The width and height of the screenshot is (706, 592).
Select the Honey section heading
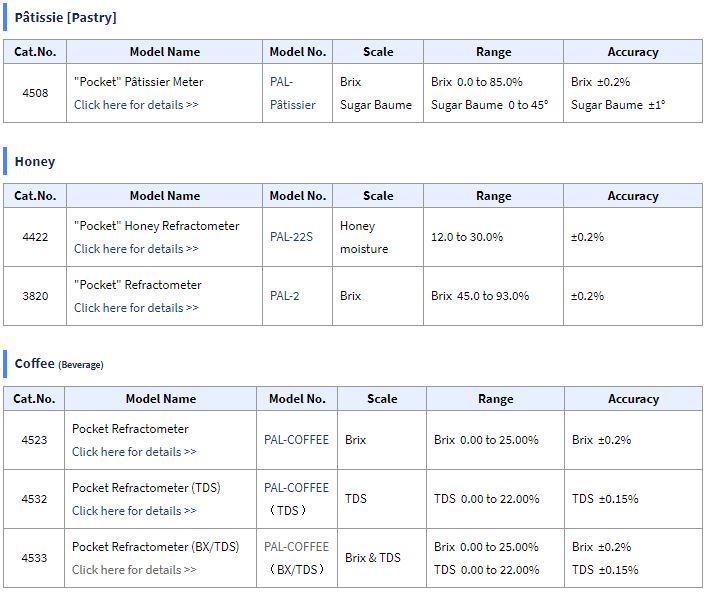pyautogui.click(x=35, y=162)
